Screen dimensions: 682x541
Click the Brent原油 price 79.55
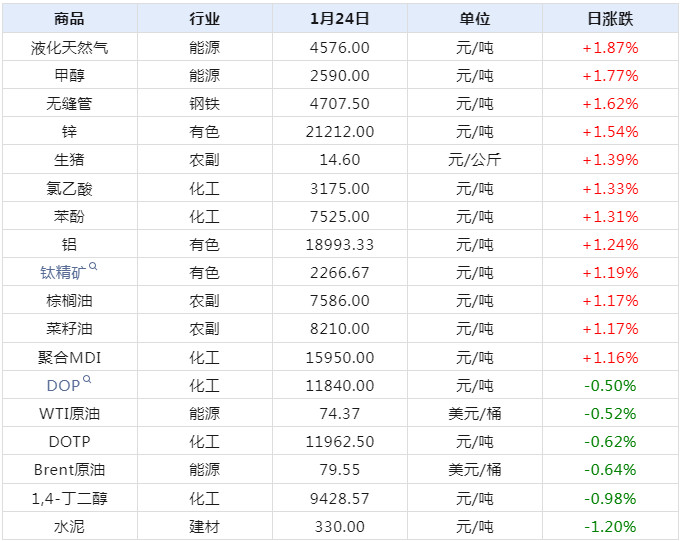point(340,470)
